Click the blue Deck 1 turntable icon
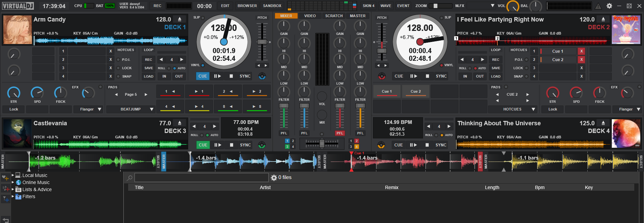644x223 pixels. tap(262, 76)
